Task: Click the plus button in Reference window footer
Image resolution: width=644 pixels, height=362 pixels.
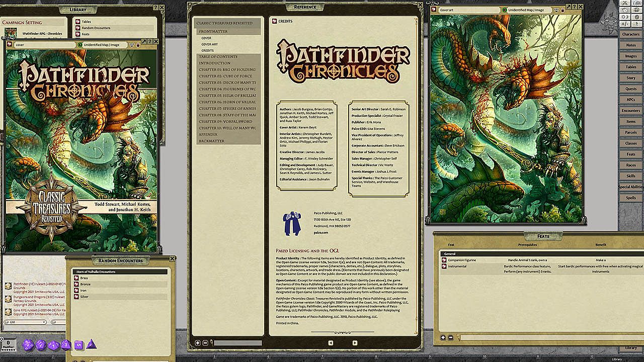Action: [198, 343]
